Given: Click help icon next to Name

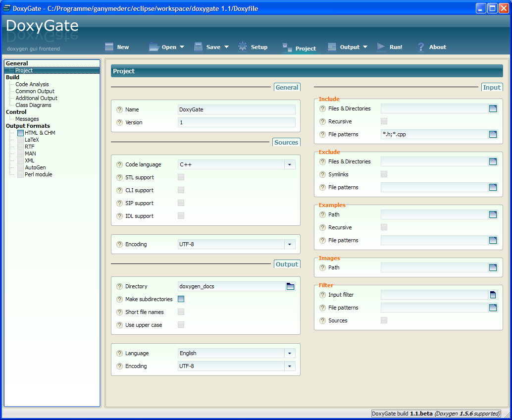Looking at the screenshot, I should [x=119, y=109].
